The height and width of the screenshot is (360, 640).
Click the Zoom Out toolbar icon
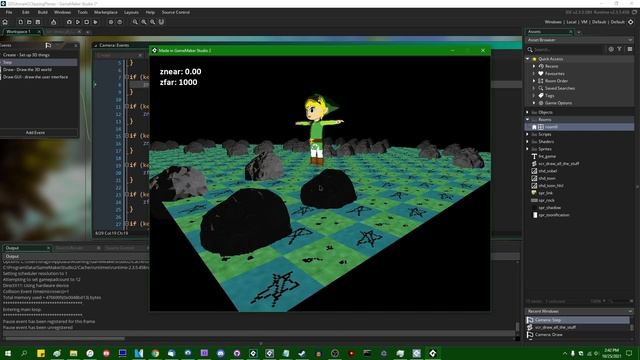[135, 22]
